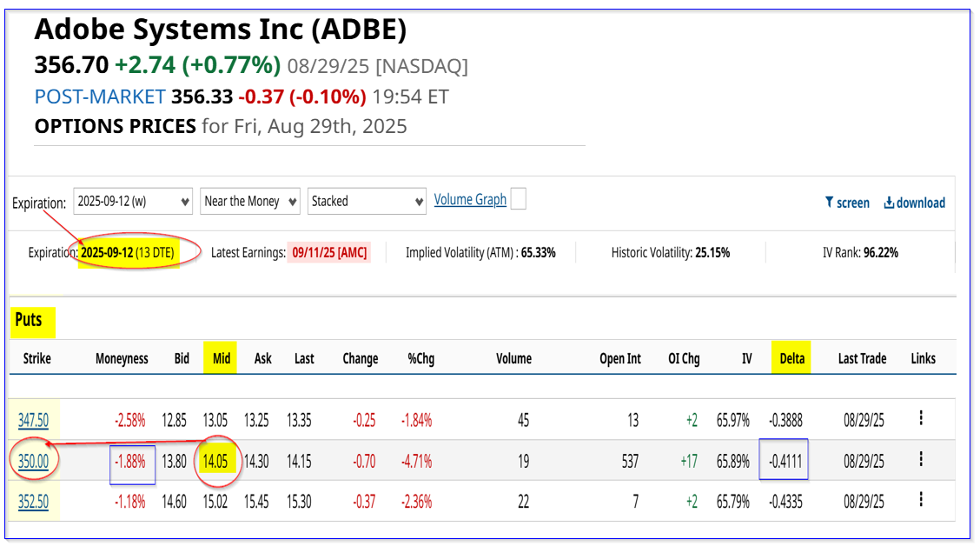Open the Expiration date dropdown

point(133,202)
